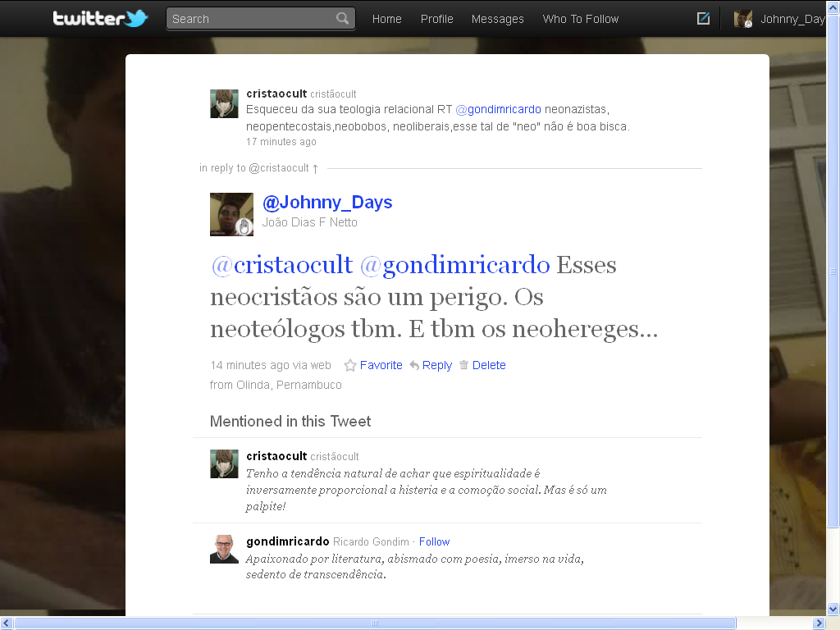Click cristaocult avatar in top tweet
This screenshot has height=630, width=840.
pos(224,104)
